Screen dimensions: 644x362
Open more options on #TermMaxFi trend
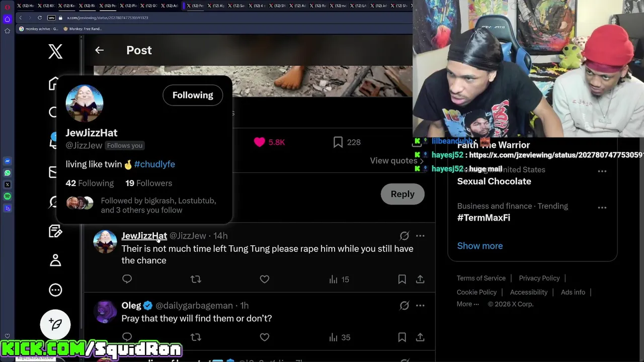pyautogui.click(x=602, y=207)
